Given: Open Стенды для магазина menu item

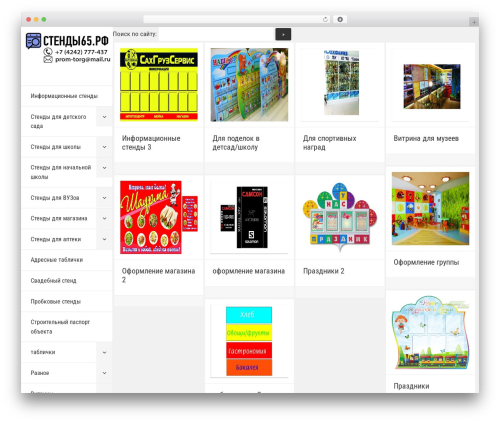Looking at the screenshot, I should (x=59, y=218).
